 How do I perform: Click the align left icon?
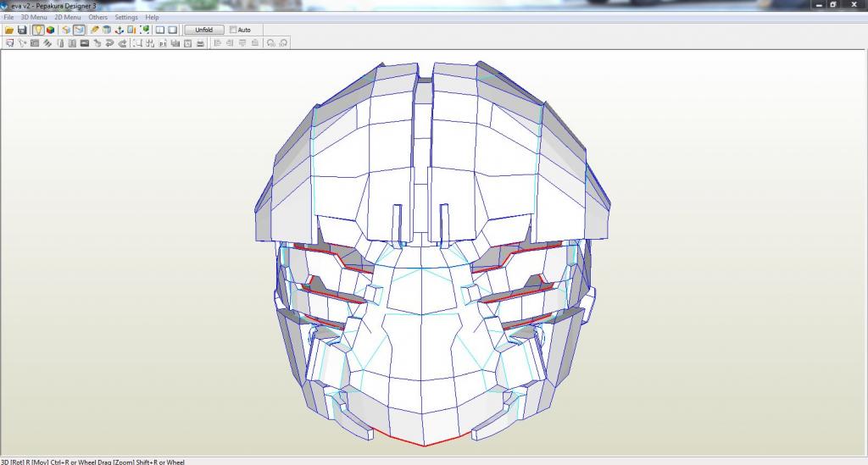pos(218,43)
